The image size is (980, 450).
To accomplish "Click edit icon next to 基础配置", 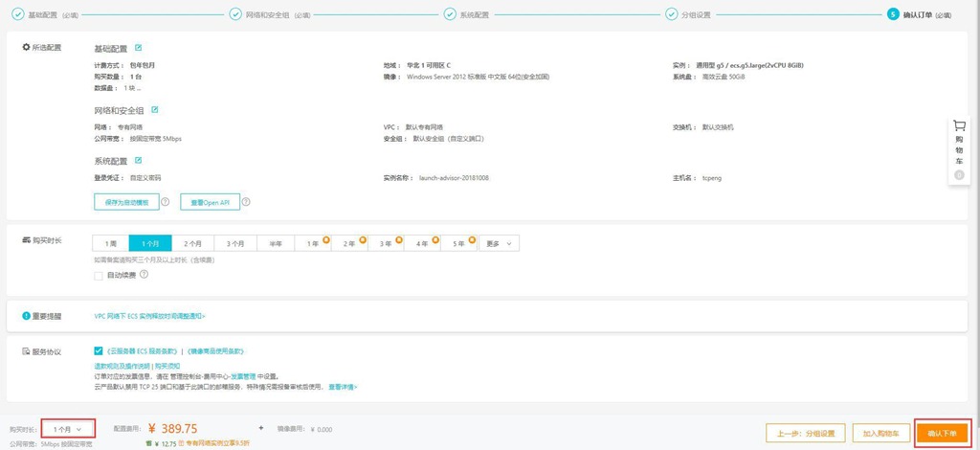I will [139, 47].
